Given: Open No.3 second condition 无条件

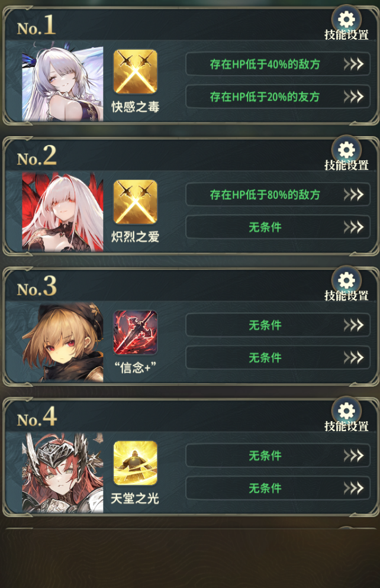Looking at the screenshot, I should tap(278, 358).
